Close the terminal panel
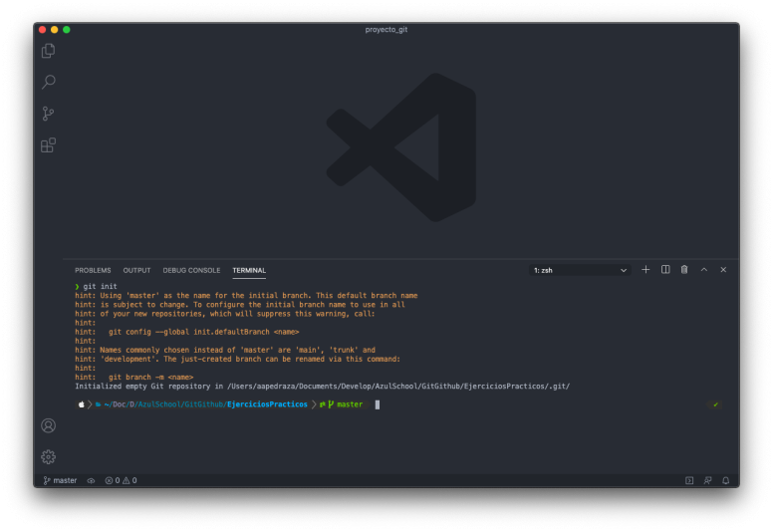This screenshot has height=532, width=773. (723, 270)
